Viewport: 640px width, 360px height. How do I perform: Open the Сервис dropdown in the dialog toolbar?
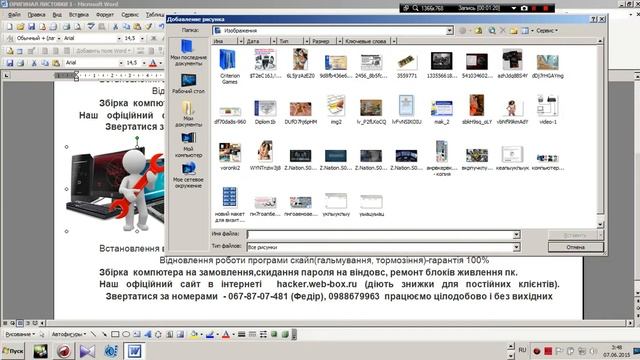pos(547,31)
